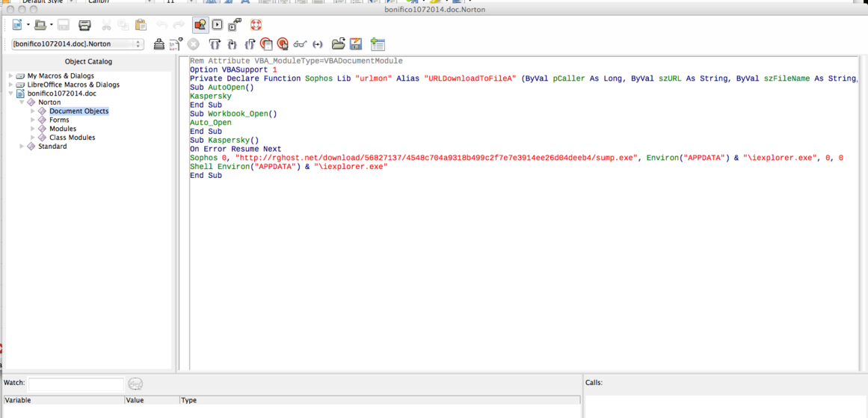Click the Object Catalog panel title
The height and width of the screenshot is (418, 868).
tap(88, 61)
